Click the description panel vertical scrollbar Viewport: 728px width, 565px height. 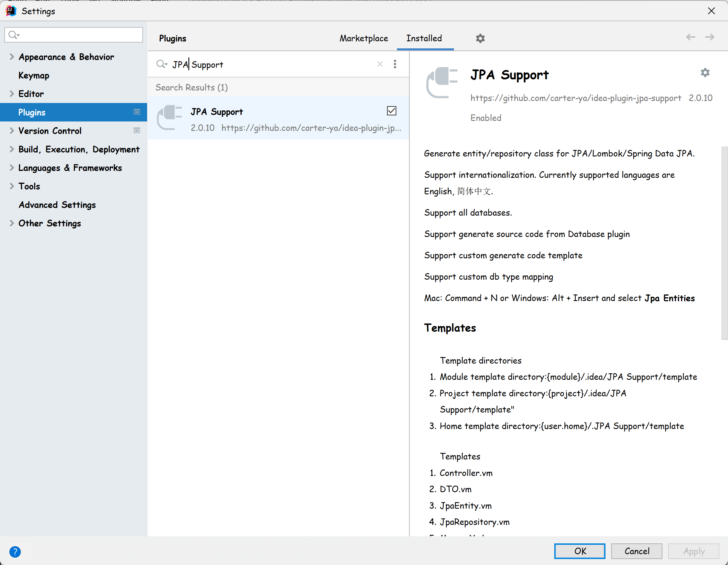724,243
